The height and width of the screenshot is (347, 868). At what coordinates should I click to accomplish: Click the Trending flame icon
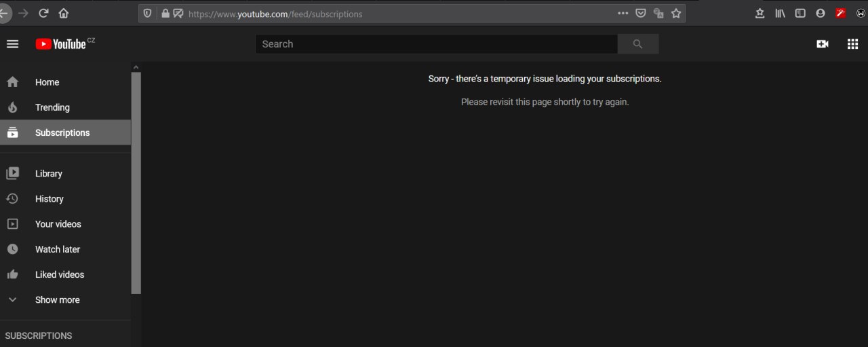12,107
